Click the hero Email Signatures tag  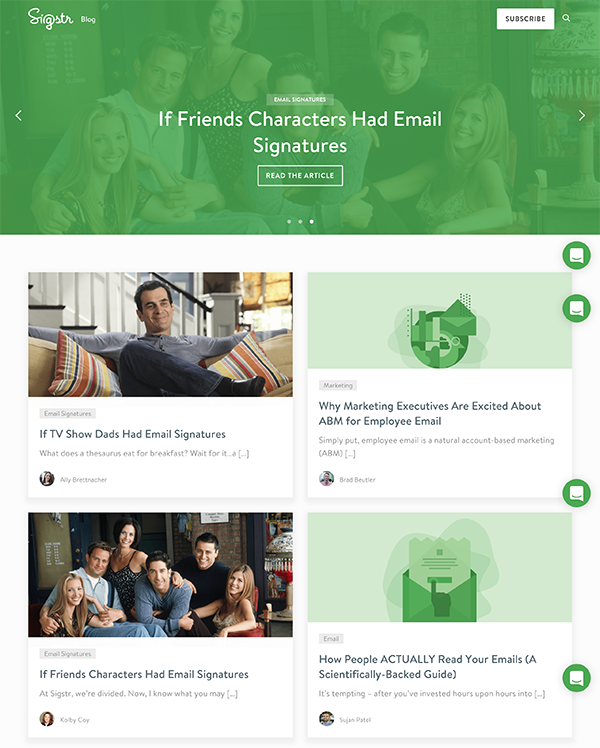pos(300,99)
